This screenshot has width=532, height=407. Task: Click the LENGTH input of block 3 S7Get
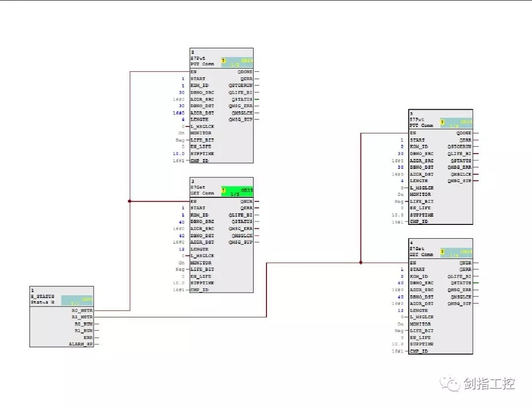(199, 249)
